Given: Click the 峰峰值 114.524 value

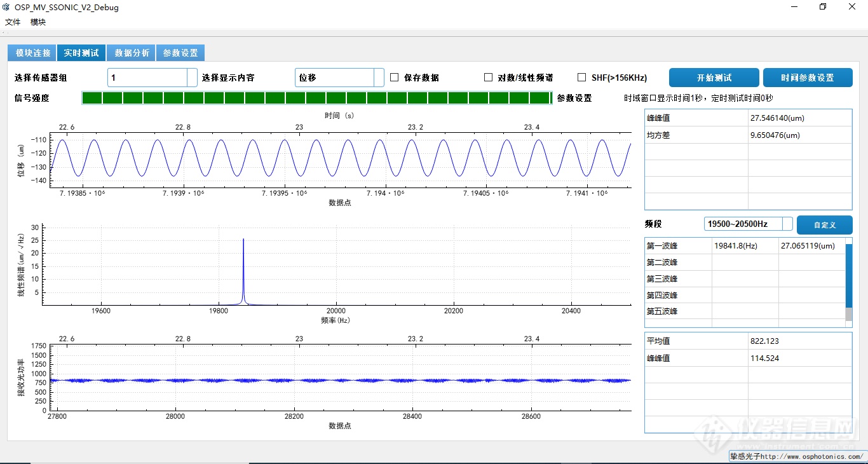Looking at the screenshot, I should 799,358.
